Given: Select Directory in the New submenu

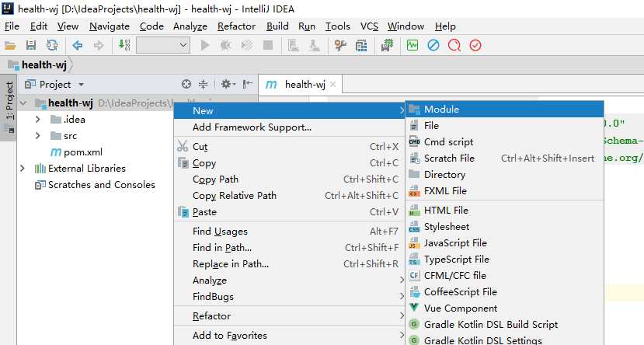Looking at the screenshot, I should point(504,175).
